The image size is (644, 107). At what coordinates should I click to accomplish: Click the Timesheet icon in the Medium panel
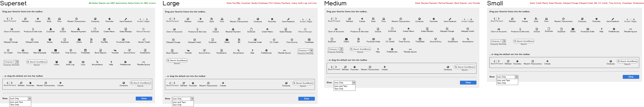(420, 39)
